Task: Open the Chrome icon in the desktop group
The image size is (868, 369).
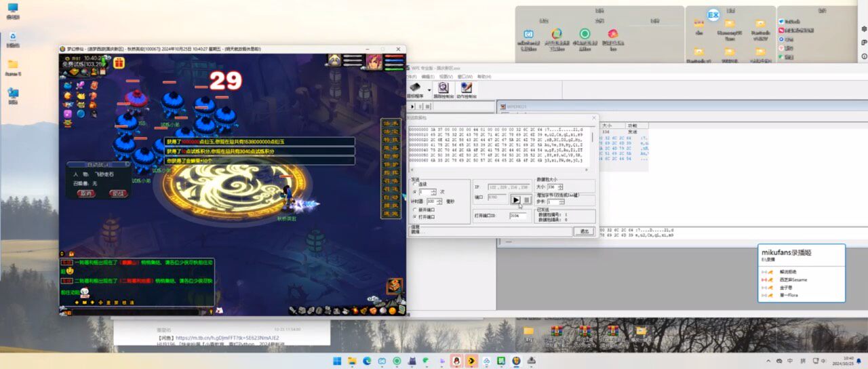Action: coord(556,33)
